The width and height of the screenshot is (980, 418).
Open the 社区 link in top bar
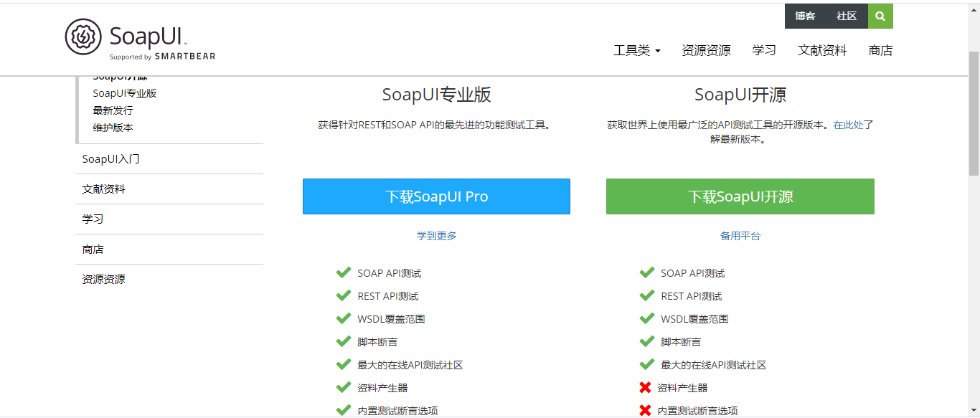click(x=847, y=16)
